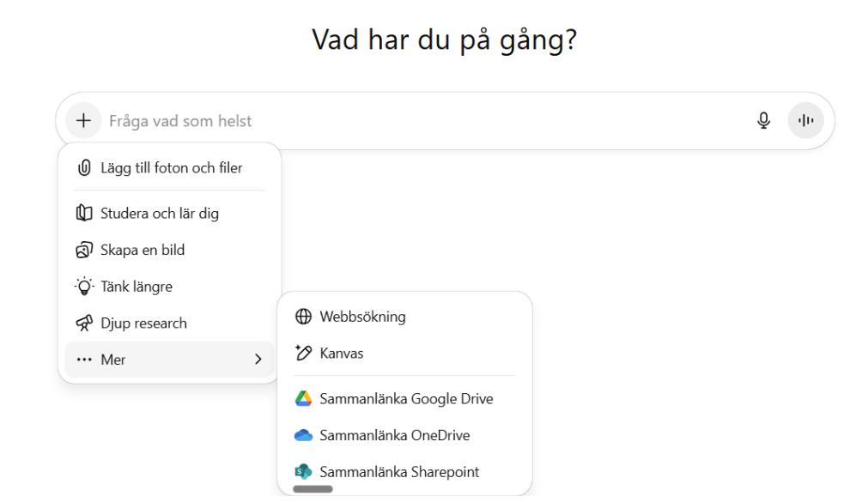The image size is (868, 502).
Task: Choose Sammanlänka OneDrive option
Action: 394,436
